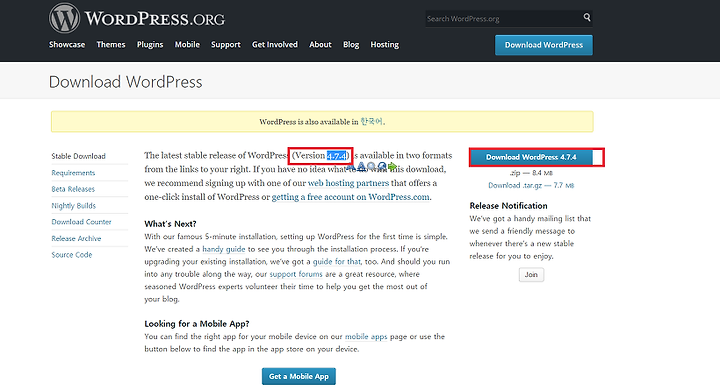
Task: Open the support forums link
Action: pyautogui.click(x=296, y=274)
